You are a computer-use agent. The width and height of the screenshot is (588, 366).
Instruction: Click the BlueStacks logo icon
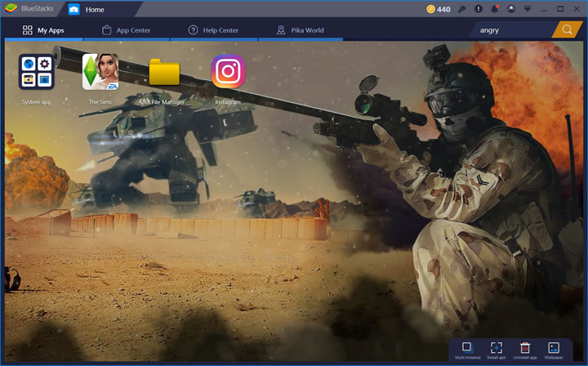point(11,8)
